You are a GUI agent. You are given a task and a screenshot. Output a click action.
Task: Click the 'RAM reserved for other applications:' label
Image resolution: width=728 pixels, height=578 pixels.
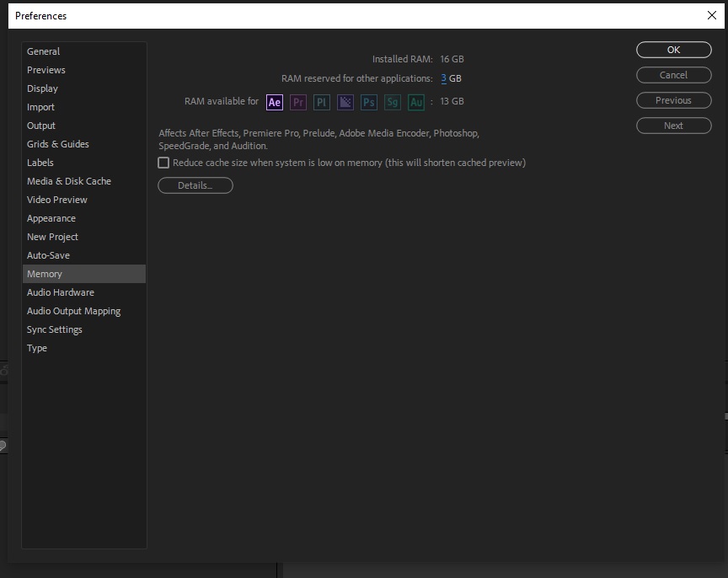pyautogui.click(x=357, y=78)
